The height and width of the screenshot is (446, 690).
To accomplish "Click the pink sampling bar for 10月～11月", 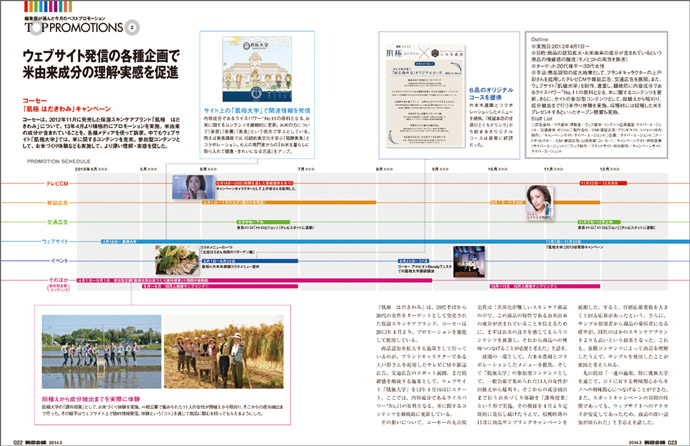I will click(545, 286).
